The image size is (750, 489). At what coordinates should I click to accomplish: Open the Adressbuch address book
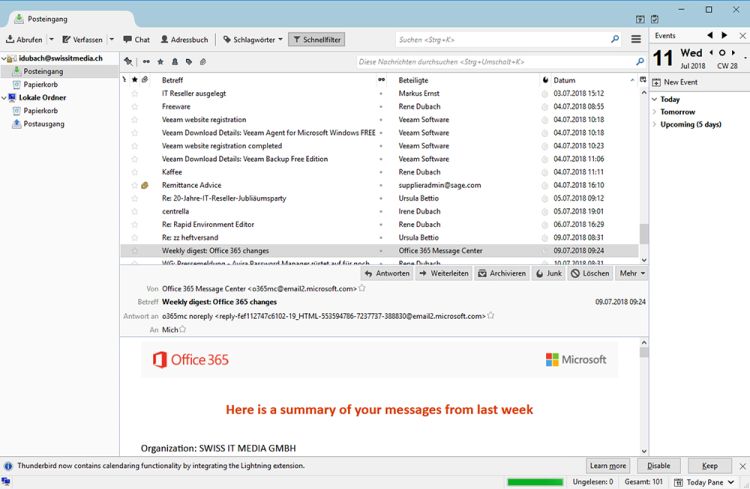(x=184, y=40)
